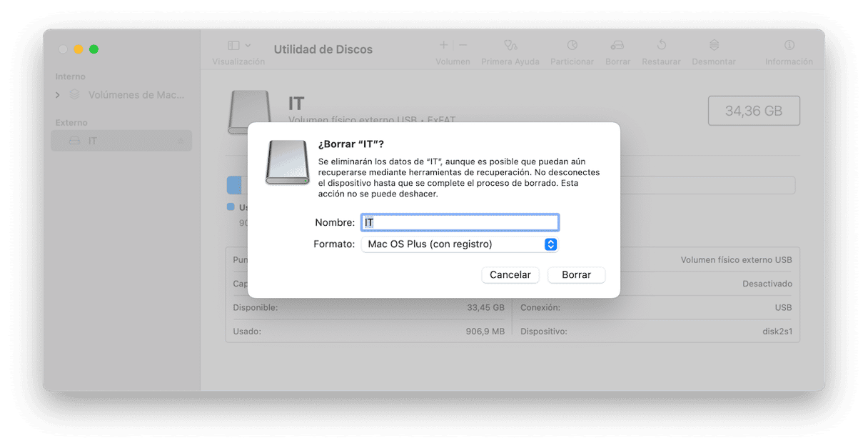Click the Desactivado value
The width and height of the screenshot is (868, 448).
point(767,284)
